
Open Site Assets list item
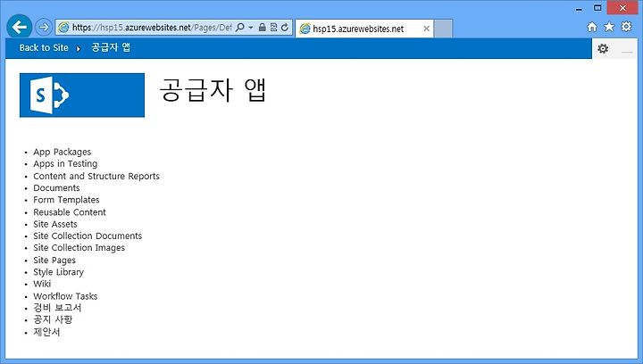coord(55,224)
